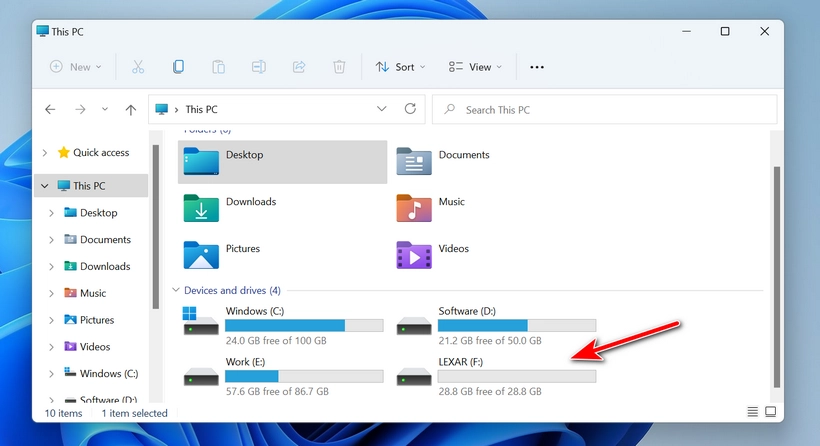Open the See more three-dots menu
This screenshot has height=446, width=820.
537,67
